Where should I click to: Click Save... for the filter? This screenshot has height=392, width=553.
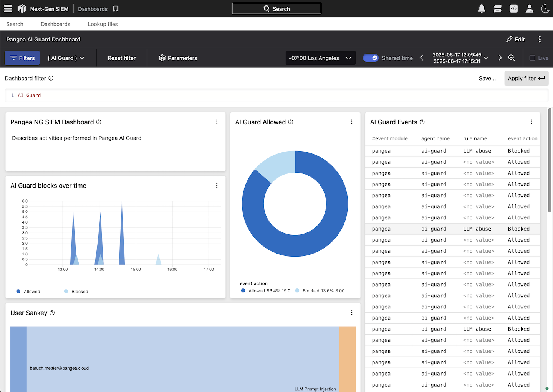point(487,78)
